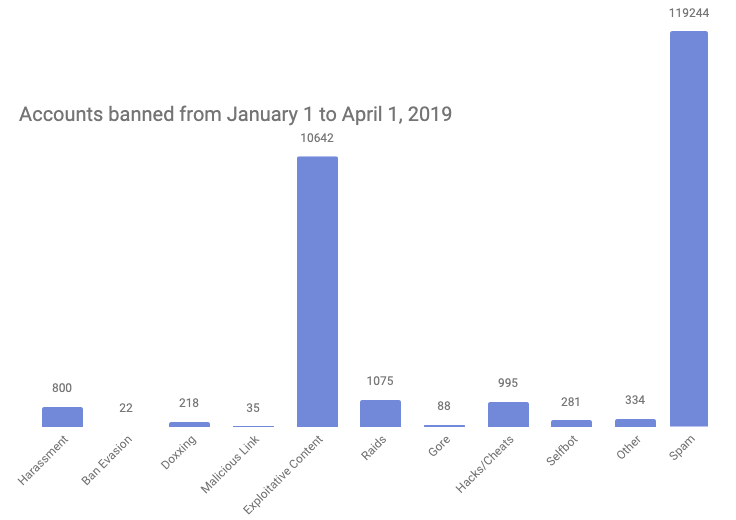Click the Doxxing bar
Image resolution: width=736 pixels, height=520 pixels.
[x=190, y=424]
